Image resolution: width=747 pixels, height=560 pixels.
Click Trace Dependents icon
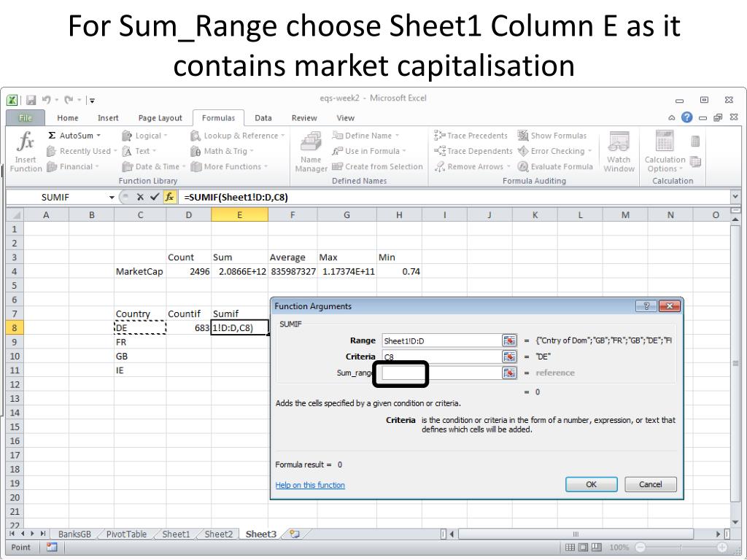tap(439, 152)
